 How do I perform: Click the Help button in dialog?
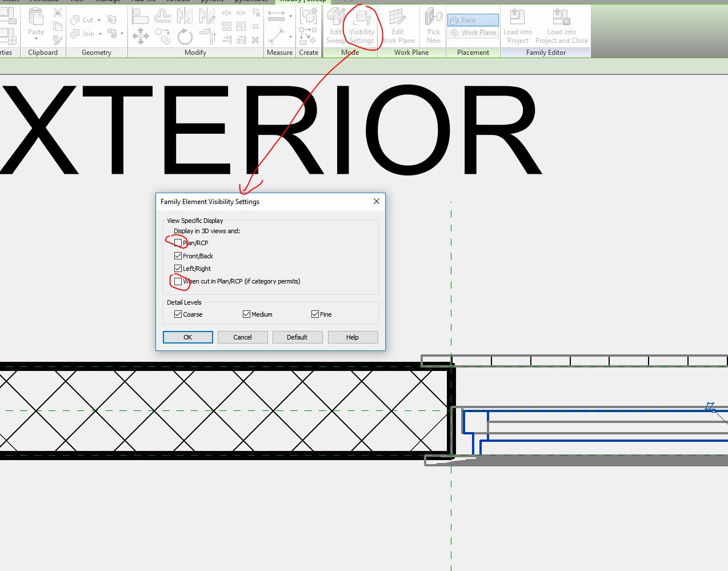tap(353, 337)
